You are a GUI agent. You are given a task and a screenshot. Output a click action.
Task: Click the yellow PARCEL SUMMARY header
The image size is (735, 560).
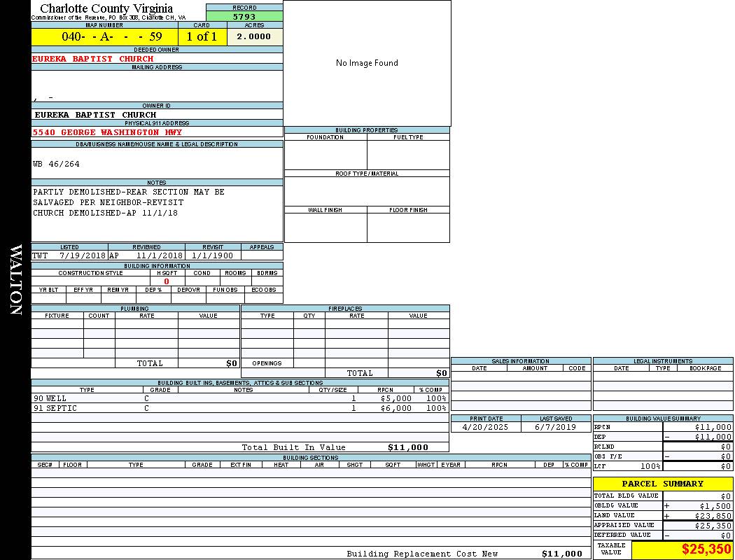[x=662, y=484]
